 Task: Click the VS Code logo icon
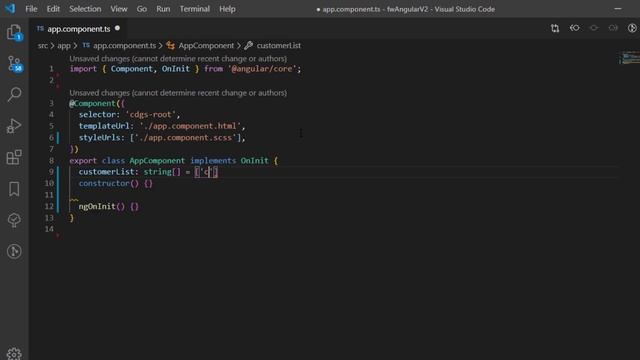point(10,9)
